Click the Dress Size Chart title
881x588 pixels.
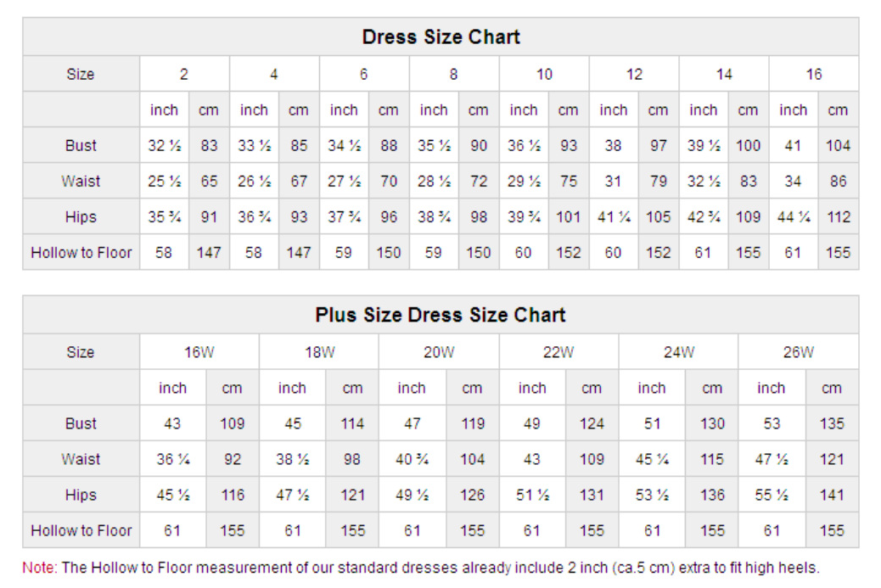pyautogui.click(x=440, y=37)
